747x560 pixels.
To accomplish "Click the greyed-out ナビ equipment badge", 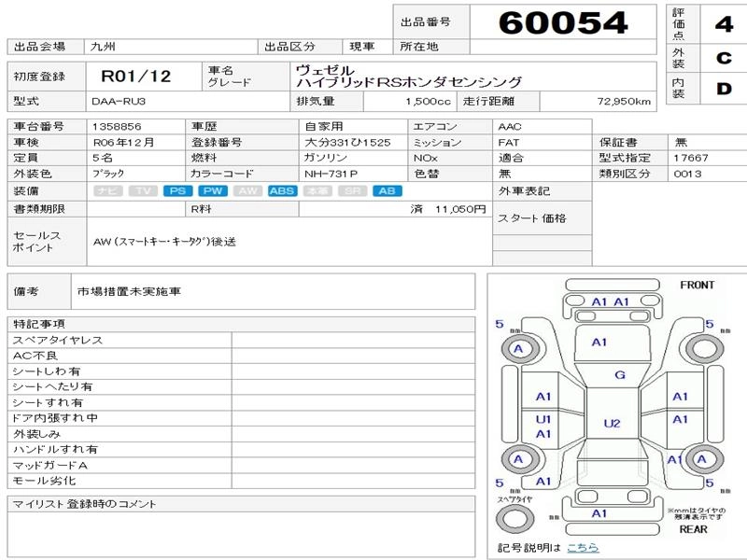I will point(108,191).
